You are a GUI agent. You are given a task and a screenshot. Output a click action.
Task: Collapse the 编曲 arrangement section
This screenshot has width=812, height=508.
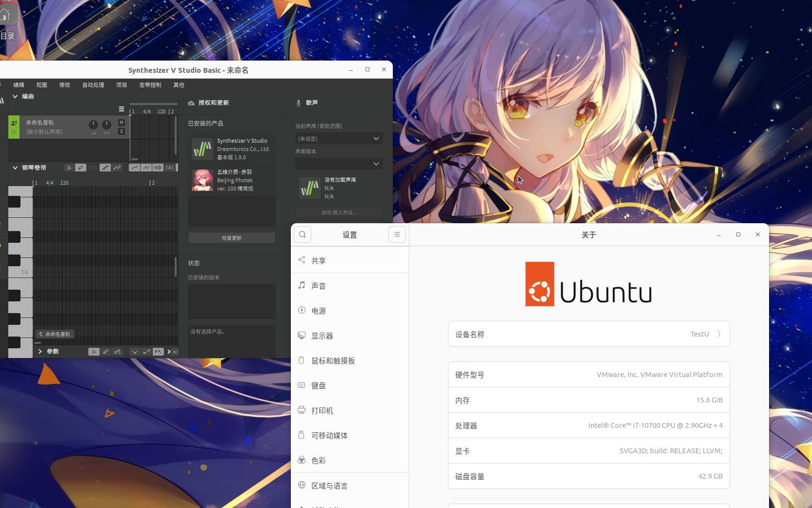[x=15, y=97]
